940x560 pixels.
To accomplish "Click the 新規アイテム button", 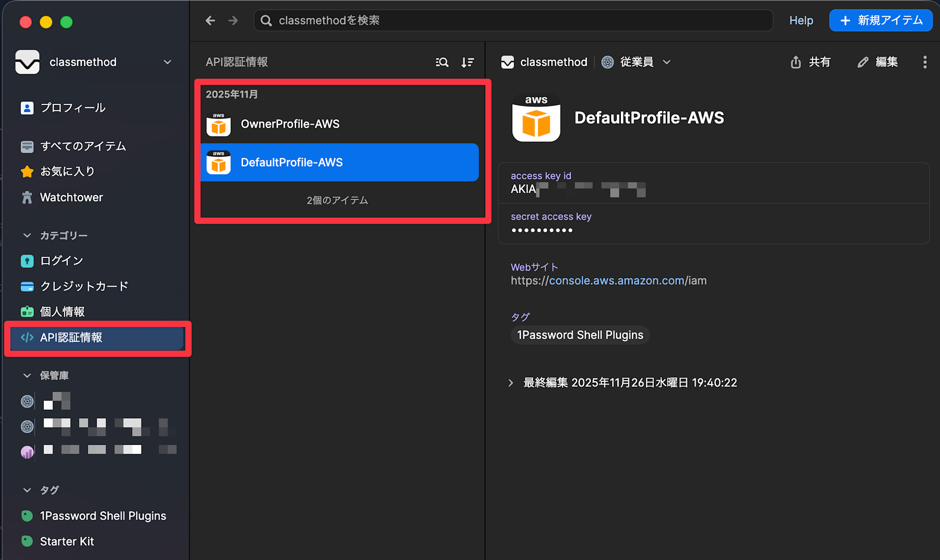I will click(881, 20).
